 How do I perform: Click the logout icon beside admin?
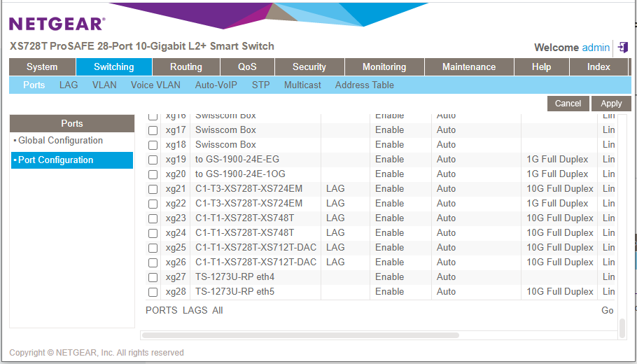622,48
